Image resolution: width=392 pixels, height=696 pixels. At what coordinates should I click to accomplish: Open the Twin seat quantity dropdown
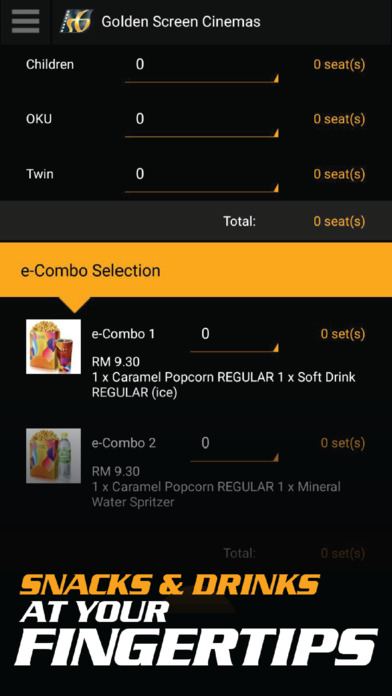pos(202,178)
